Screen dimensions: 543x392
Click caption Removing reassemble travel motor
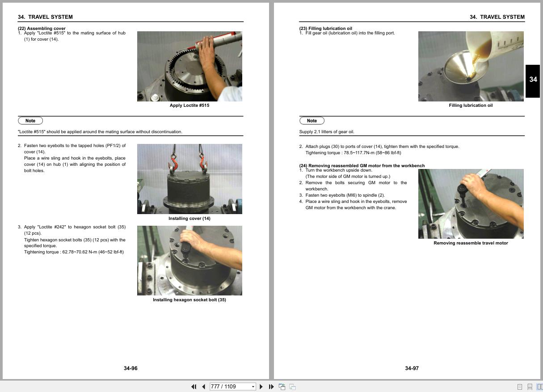pyautogui.click(x=471, y=243)
